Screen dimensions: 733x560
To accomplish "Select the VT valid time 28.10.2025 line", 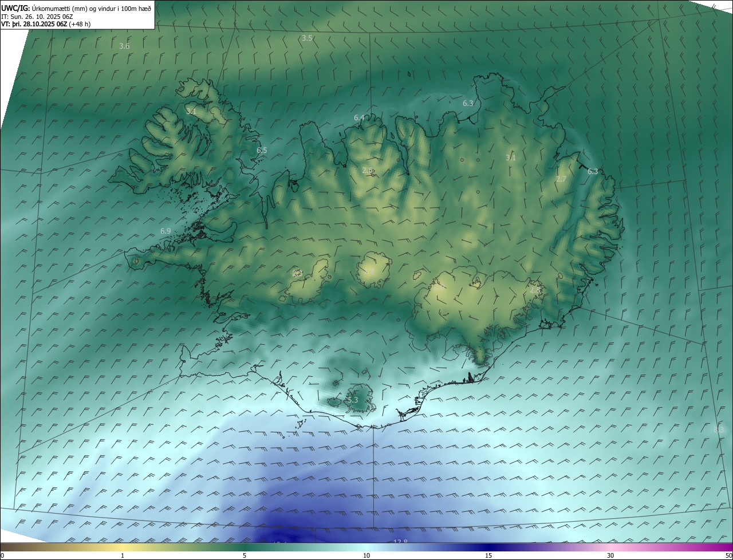I will [45, 24].
